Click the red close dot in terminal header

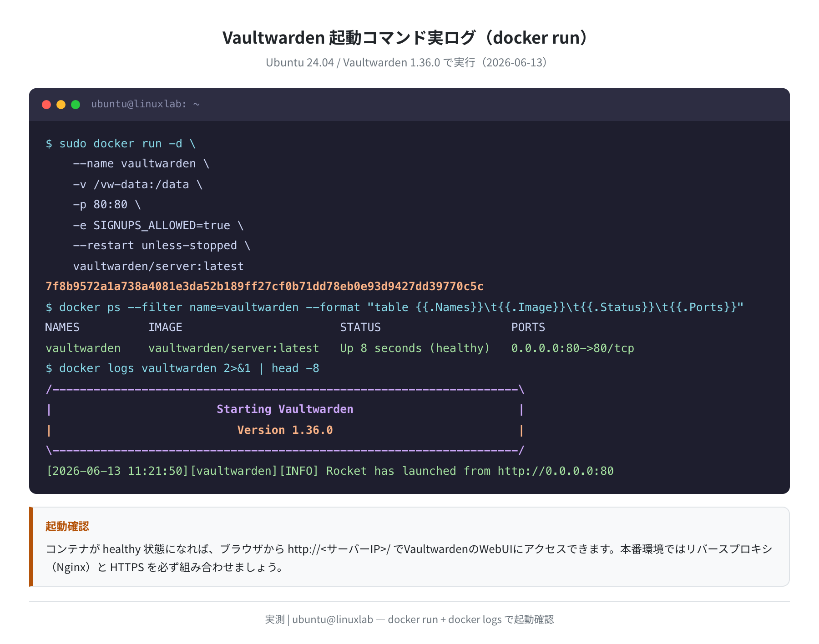pos(46,105)
